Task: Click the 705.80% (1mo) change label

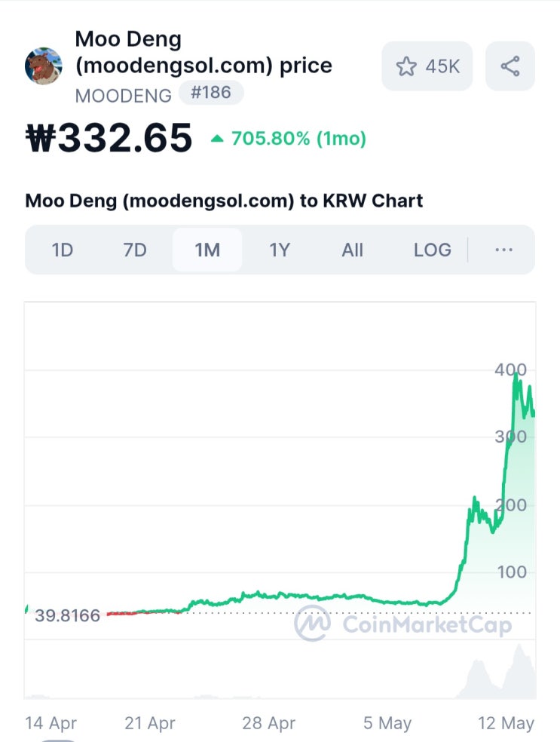Action: [x=298, y=139]
